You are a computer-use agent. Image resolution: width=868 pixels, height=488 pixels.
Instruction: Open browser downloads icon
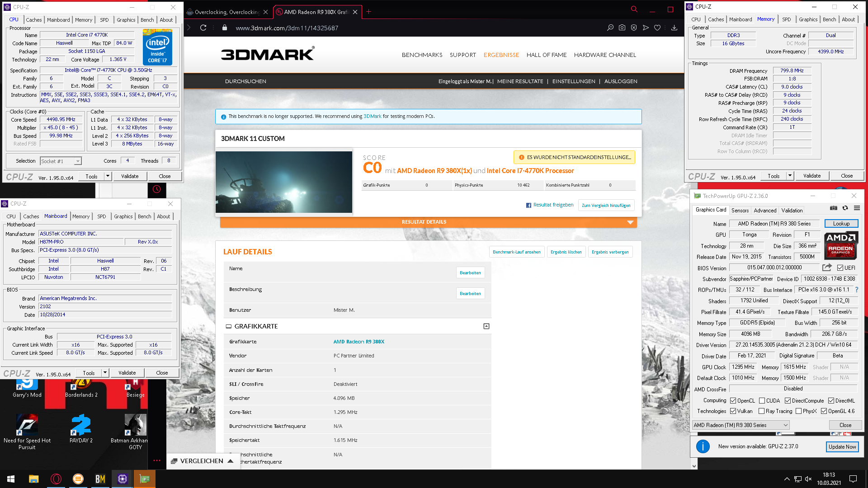[x=674, y=28]
